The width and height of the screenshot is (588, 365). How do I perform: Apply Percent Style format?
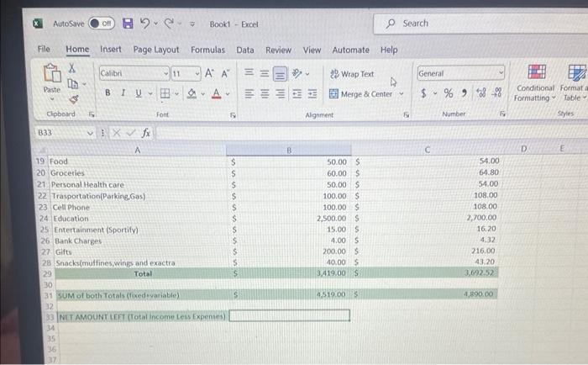448,93
